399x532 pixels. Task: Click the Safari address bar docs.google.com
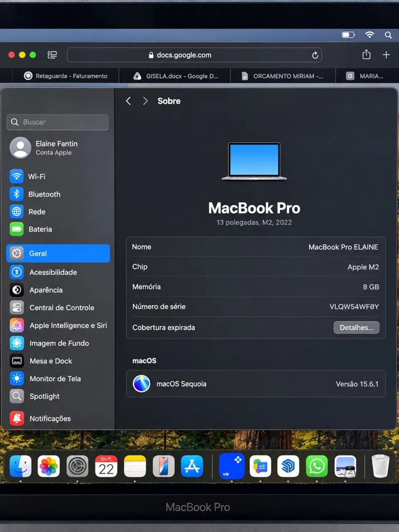[x=195, y=55]
